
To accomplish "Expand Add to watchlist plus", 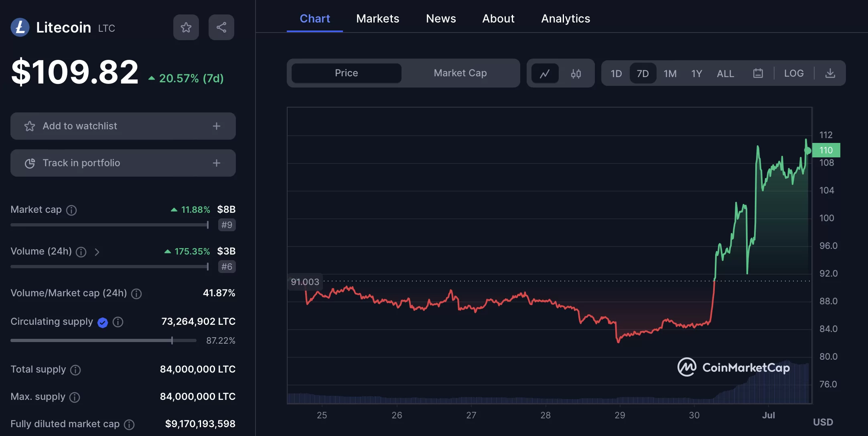I will coord(217,126).
